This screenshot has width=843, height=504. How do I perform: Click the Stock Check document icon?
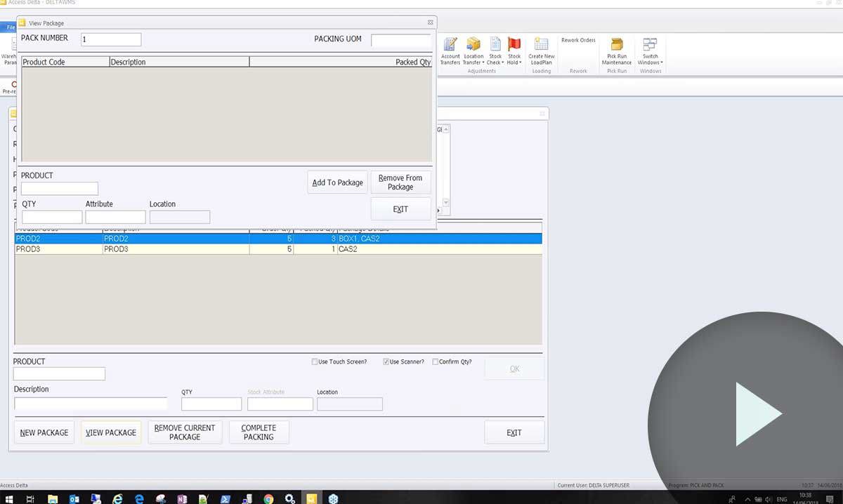point(495,45)
